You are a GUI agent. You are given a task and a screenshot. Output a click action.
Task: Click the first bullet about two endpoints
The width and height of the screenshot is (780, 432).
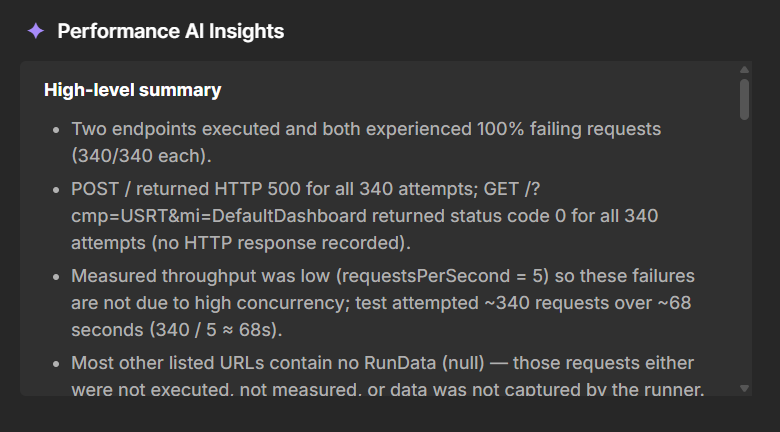tap(365, 130)
